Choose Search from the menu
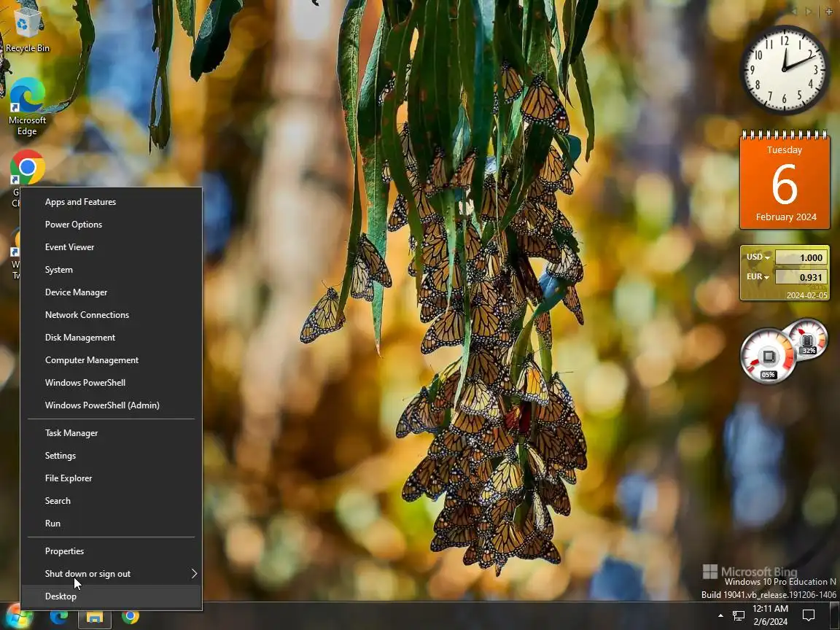Viewport: 840px width, 630px height. pos(112,500)
